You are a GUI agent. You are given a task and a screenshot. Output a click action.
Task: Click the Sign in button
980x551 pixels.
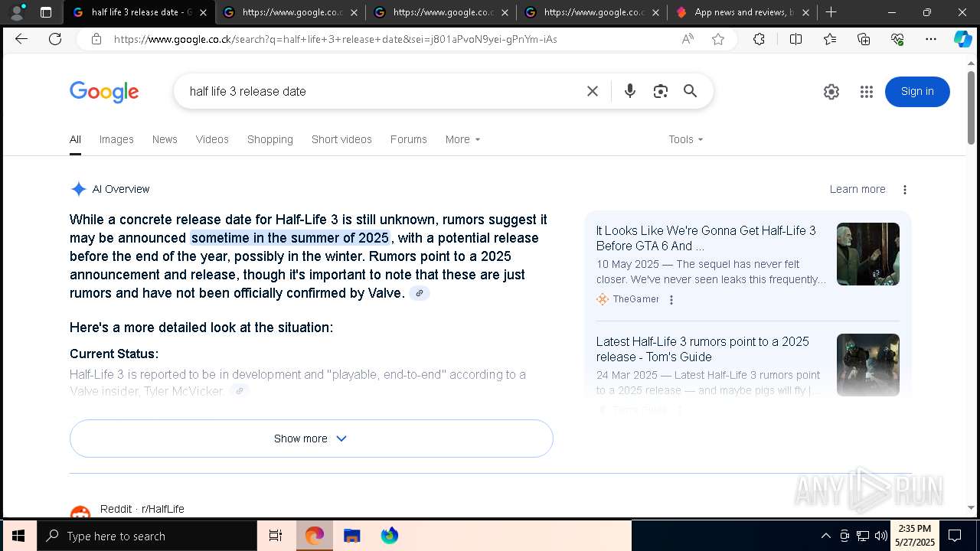pos(917,92)
